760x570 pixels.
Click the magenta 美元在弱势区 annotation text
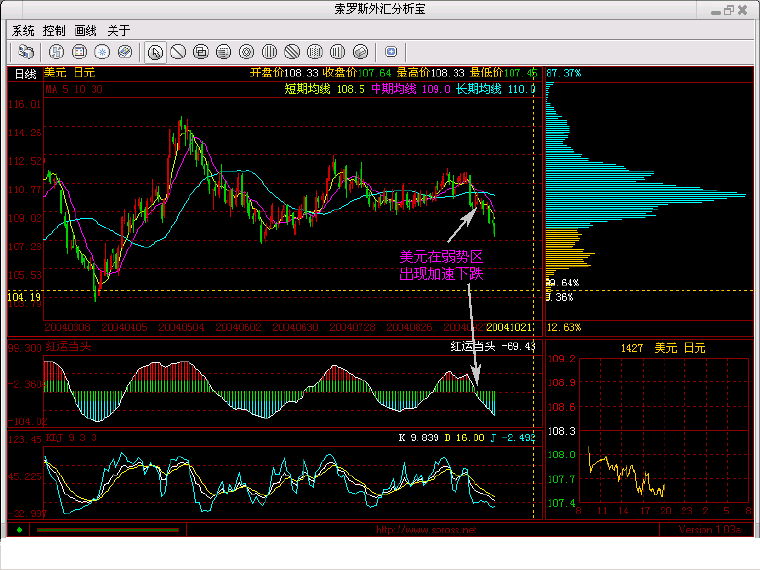pos(441,257)
